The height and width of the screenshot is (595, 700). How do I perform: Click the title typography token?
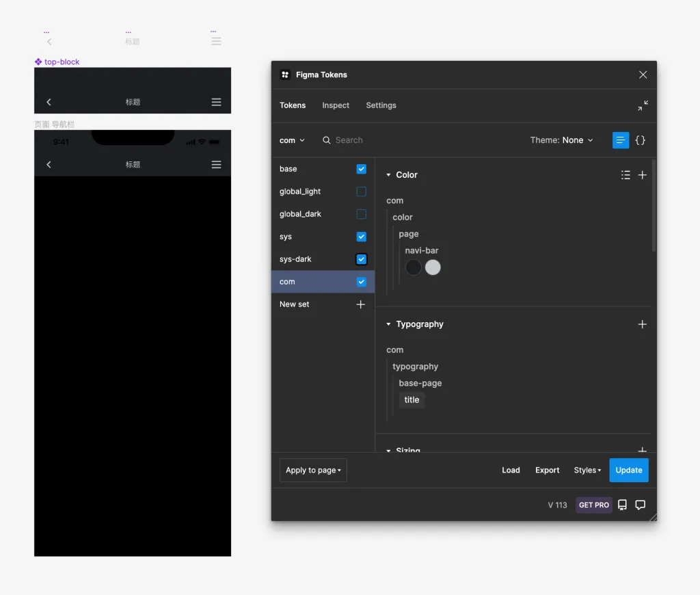click(412, 400)
